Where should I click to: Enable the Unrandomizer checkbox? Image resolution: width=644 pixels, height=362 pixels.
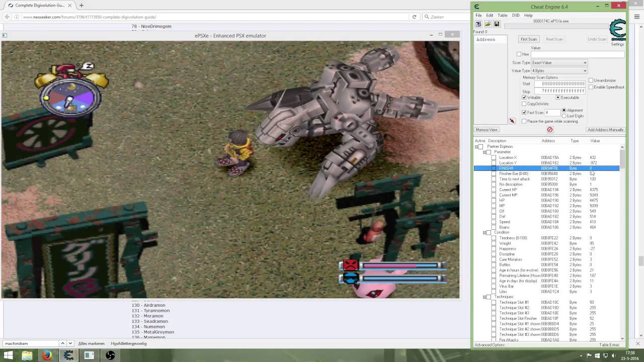[591, 80]
